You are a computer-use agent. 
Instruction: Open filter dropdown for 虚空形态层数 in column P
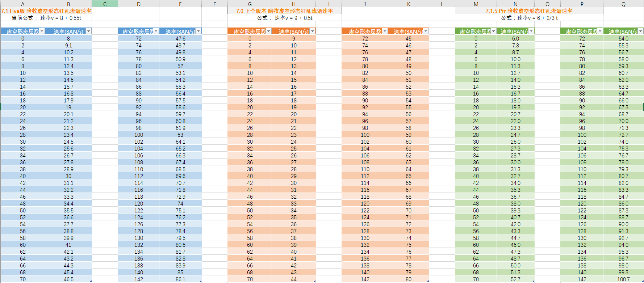600,31
